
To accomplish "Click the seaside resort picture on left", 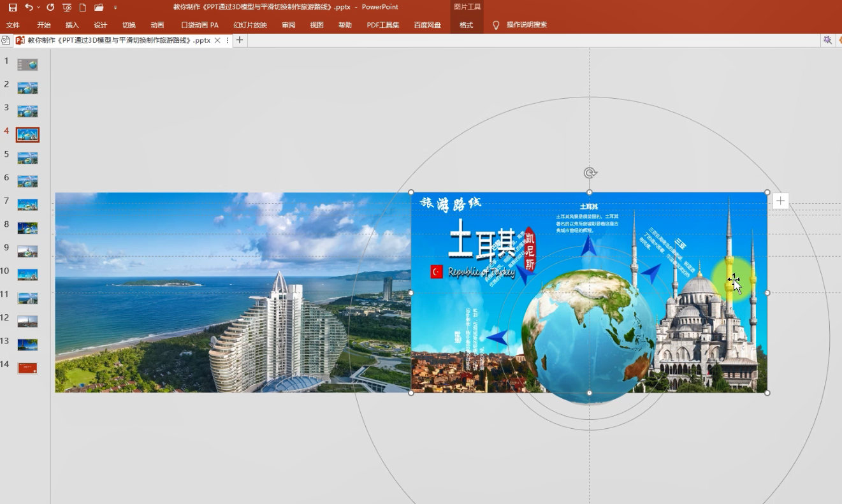I will (233, 292).
